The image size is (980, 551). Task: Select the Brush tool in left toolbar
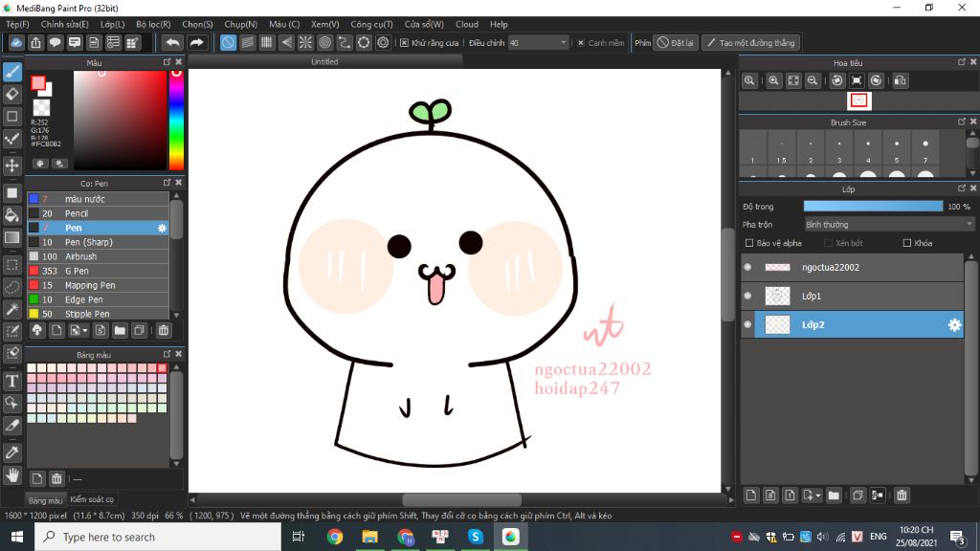[11, 72]
